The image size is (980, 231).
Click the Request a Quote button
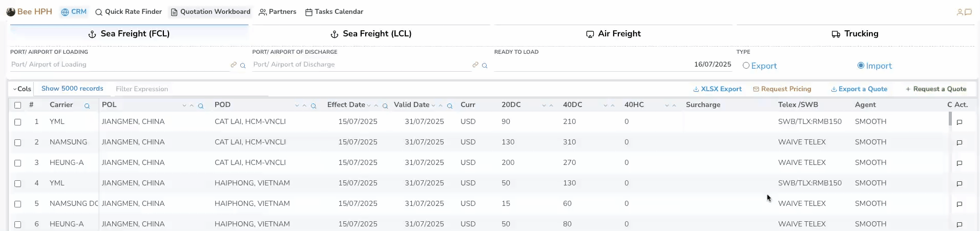(x=935, y=89)
